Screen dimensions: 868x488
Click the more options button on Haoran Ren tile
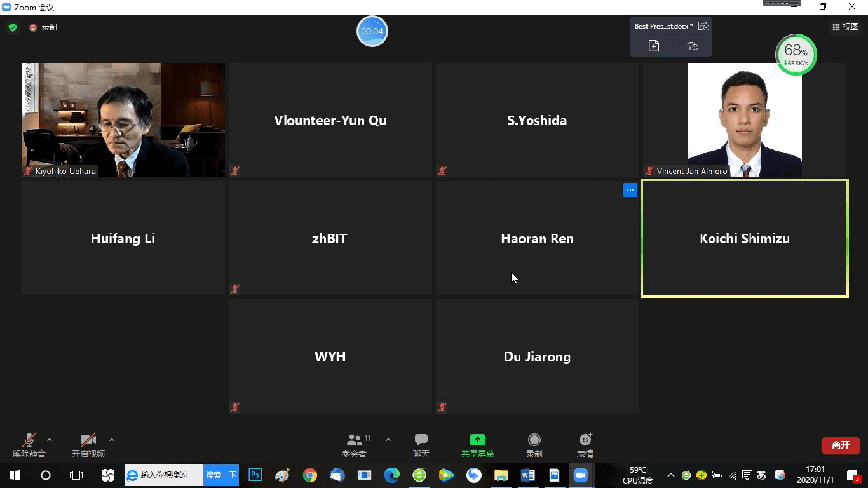click(x=630, y=190)
